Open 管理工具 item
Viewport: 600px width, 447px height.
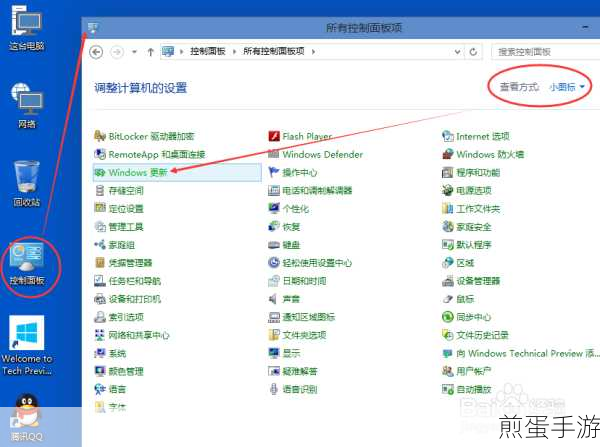[x=119, y=227]
